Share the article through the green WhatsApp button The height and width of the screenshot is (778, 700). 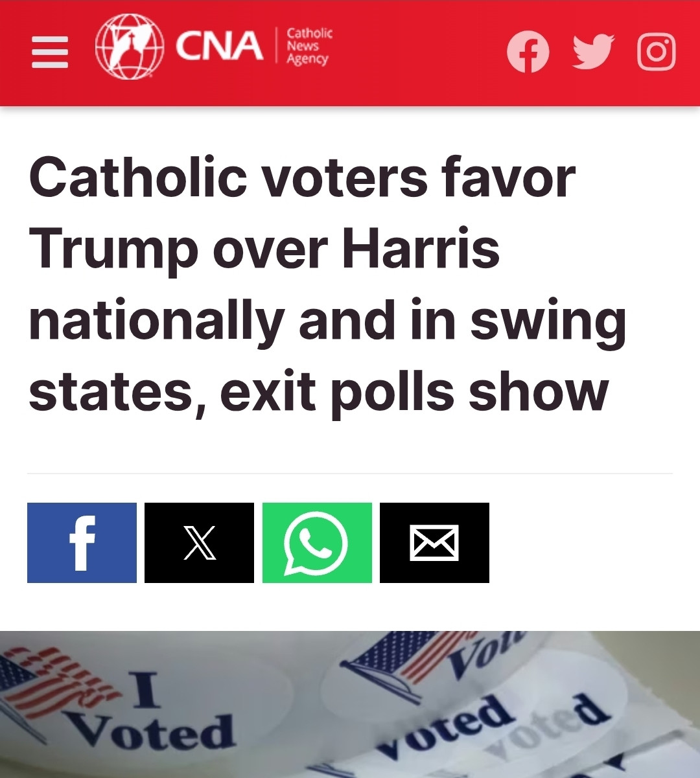pyautogui.click(x=317, y=543)
